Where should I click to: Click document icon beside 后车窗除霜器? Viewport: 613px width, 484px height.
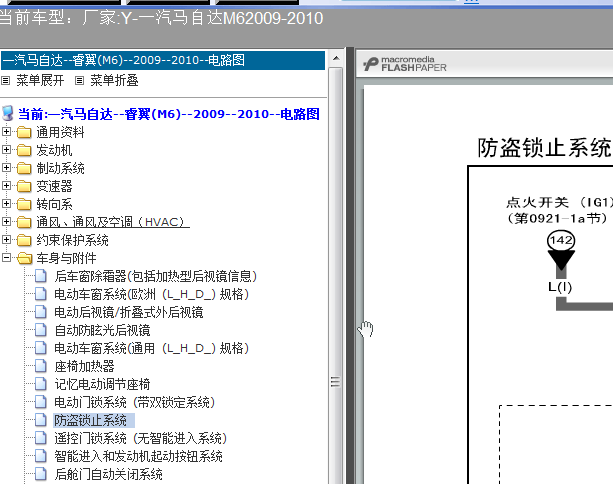[41, 276]
